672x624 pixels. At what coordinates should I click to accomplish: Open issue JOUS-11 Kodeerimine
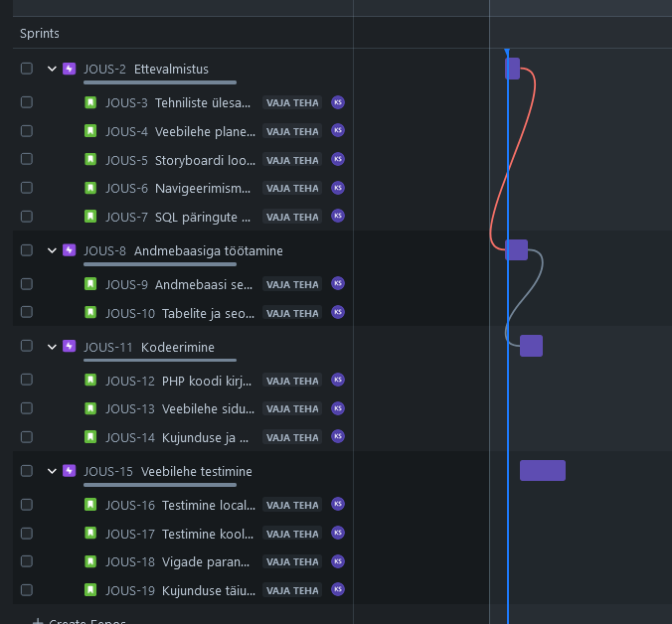pos(149,347)
